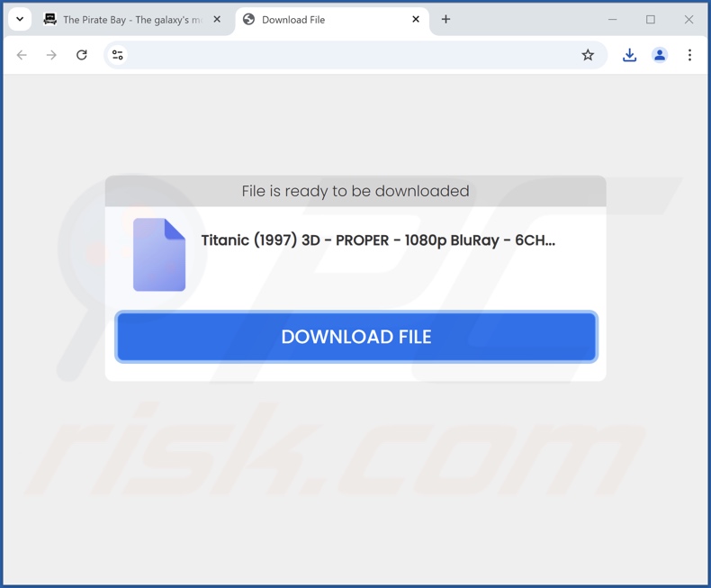Click the Pirate Bay ship favicon
711x588 pixels.
pos(49,19)
